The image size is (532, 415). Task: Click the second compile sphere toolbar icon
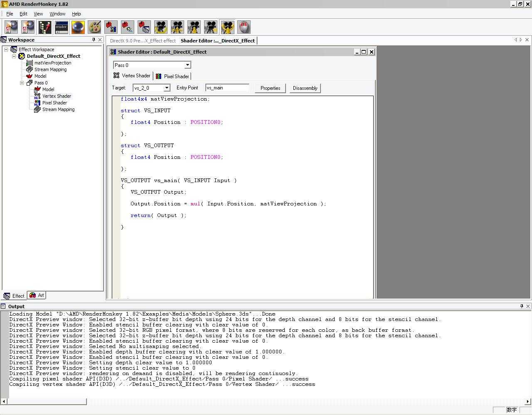click(x=28, y=27)
